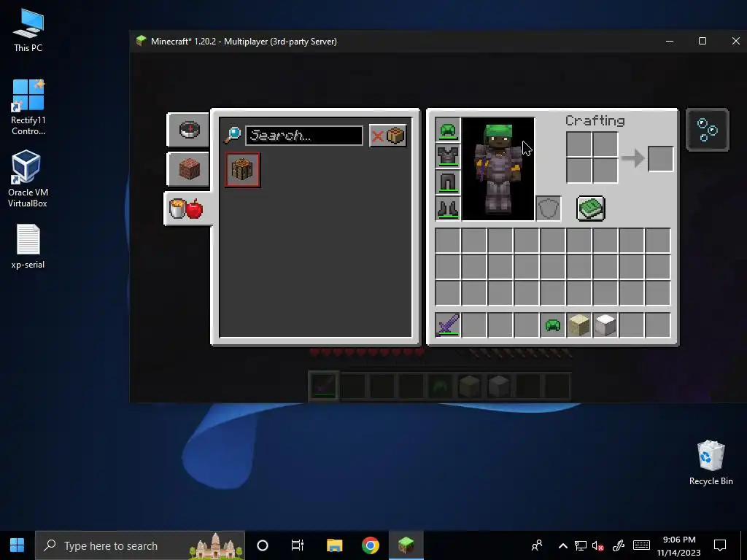Open the notification center
The height and width of the screenshot is (560, 747).
[720, 545]
